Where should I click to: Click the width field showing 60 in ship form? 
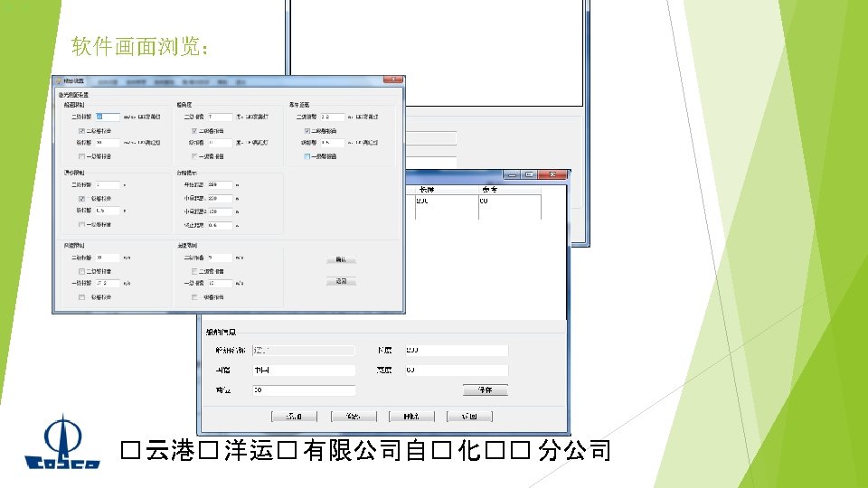click(457, 371)
